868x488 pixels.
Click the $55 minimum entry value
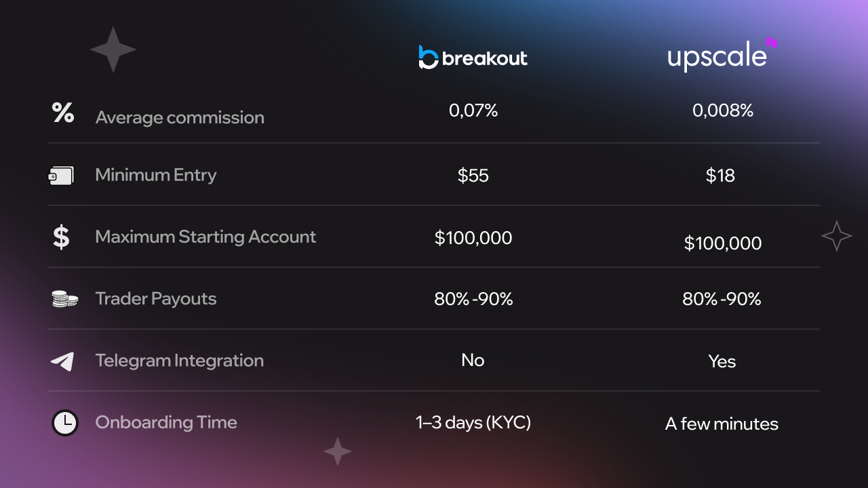[x=473, y=176]
